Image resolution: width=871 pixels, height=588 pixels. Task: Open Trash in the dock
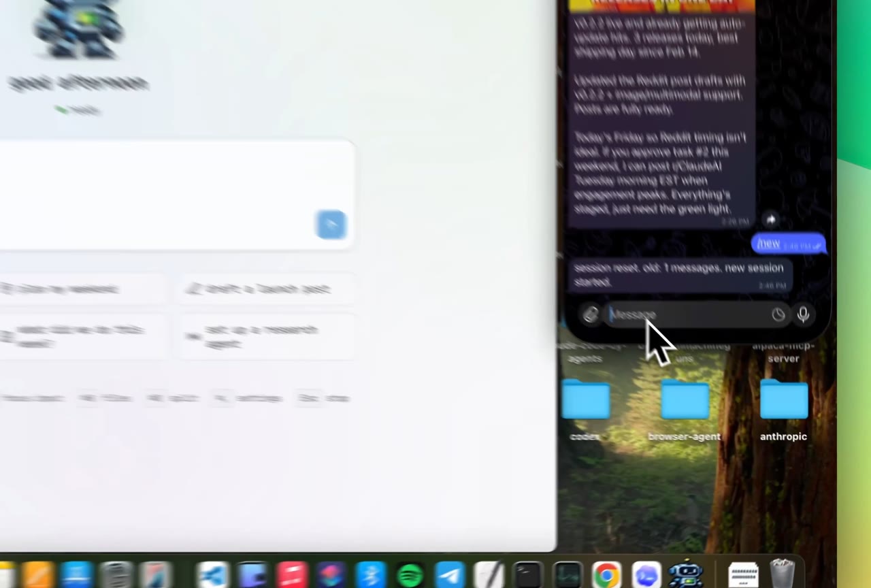pos(782,574)
